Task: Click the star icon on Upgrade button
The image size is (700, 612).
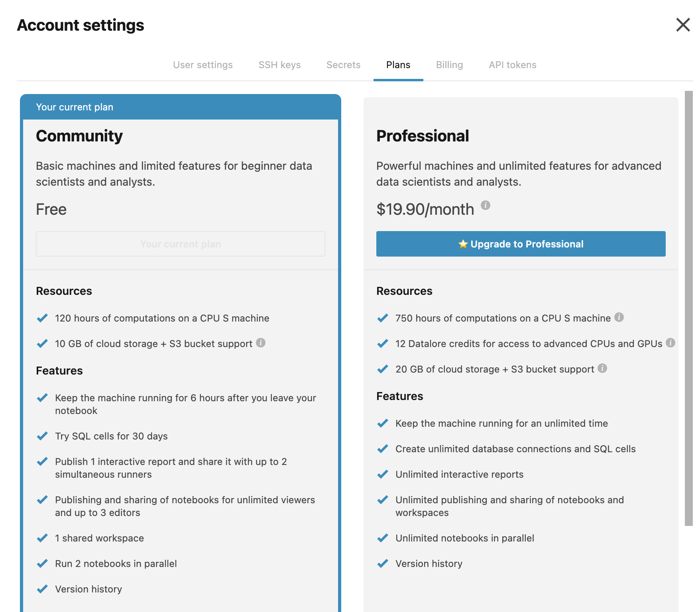Action: coord(463,244)
